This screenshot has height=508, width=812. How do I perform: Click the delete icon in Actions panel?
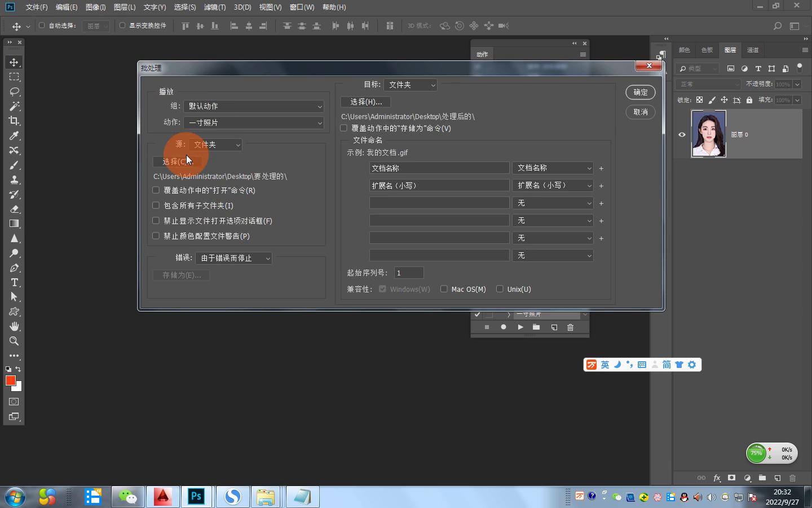[570, 327]
